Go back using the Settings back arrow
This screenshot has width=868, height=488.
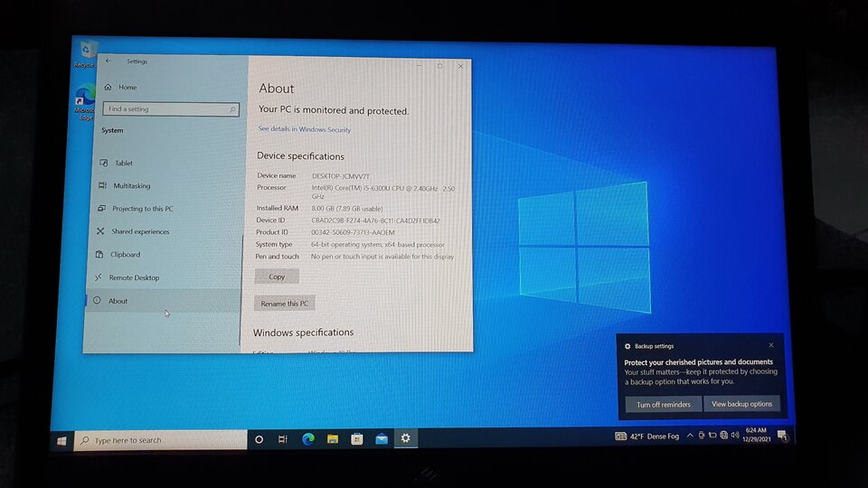[108, 61]
